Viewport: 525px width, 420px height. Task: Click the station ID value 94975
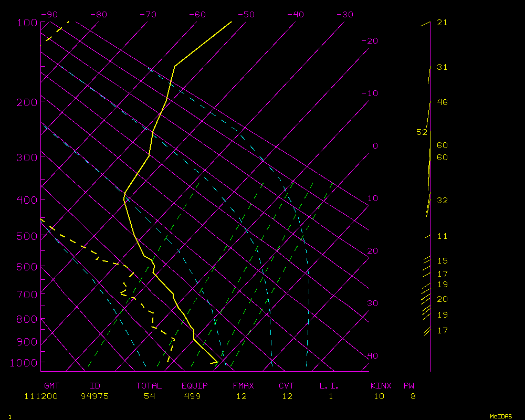[x=94, y=396]
